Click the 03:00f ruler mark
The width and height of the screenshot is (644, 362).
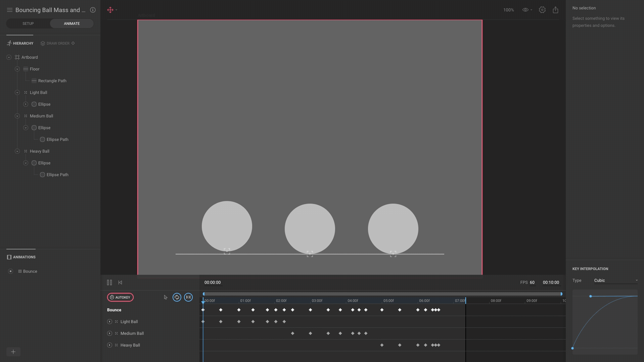tap(317, 301)
